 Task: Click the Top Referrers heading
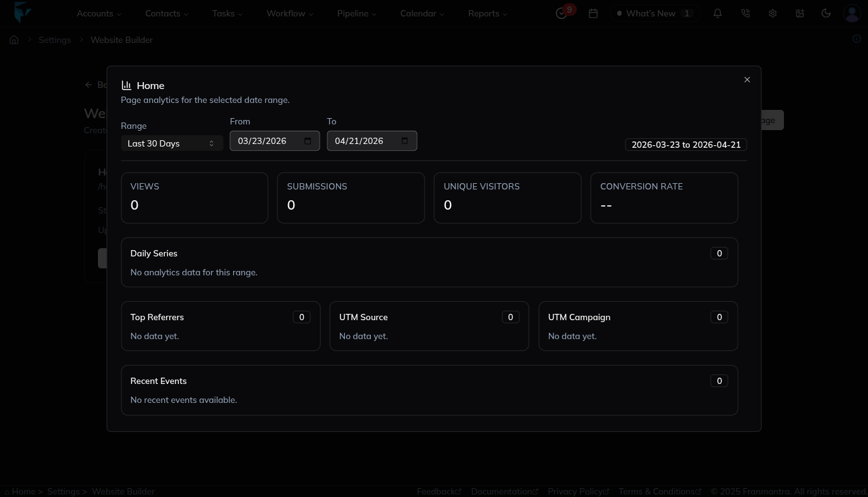pyautogui.click(x=157, y=317)
